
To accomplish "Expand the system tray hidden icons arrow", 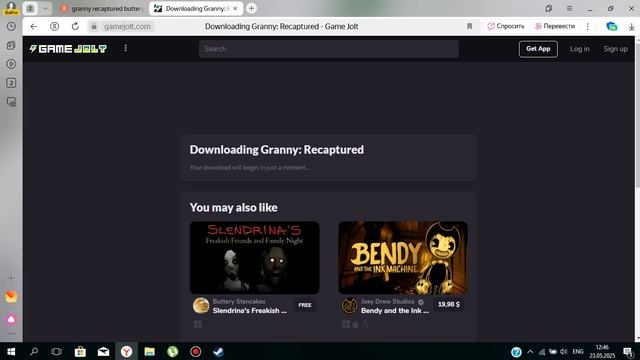I will tap(530, 351).
